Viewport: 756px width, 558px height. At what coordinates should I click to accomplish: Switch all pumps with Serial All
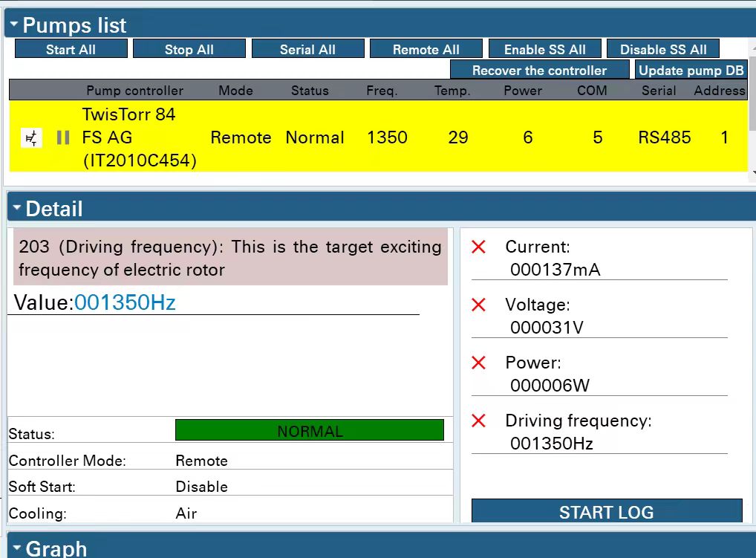point(307,50)
